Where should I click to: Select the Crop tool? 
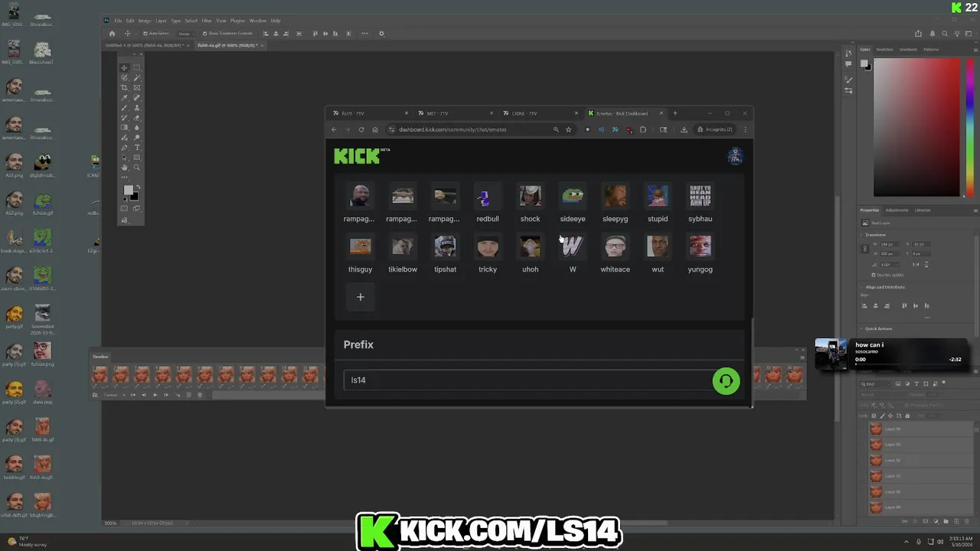124,87
